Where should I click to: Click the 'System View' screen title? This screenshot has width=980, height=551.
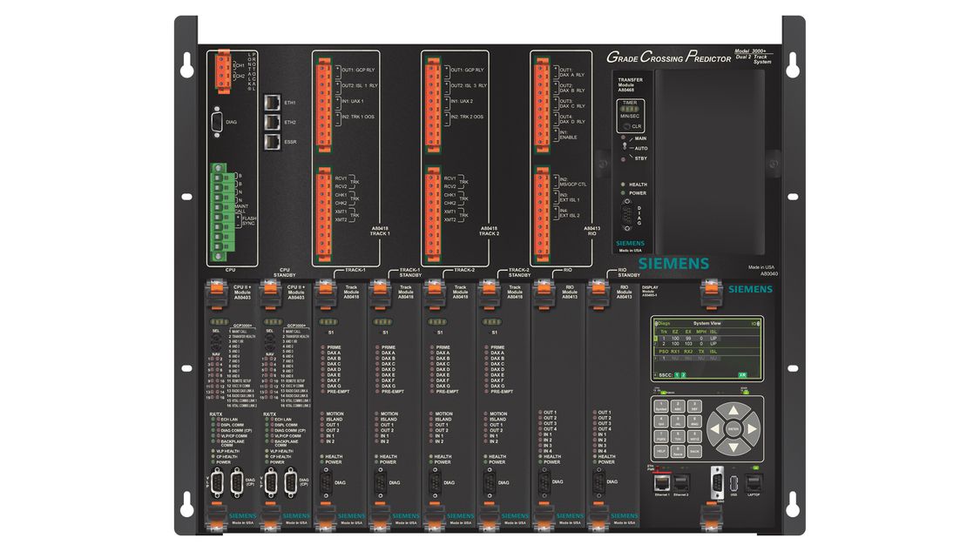click(x=706, y=324)
